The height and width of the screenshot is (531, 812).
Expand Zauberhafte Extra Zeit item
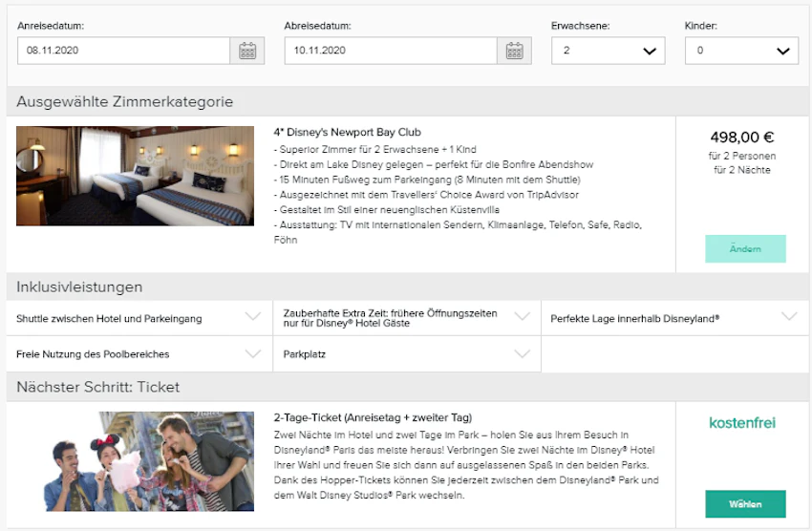point(407,318)
